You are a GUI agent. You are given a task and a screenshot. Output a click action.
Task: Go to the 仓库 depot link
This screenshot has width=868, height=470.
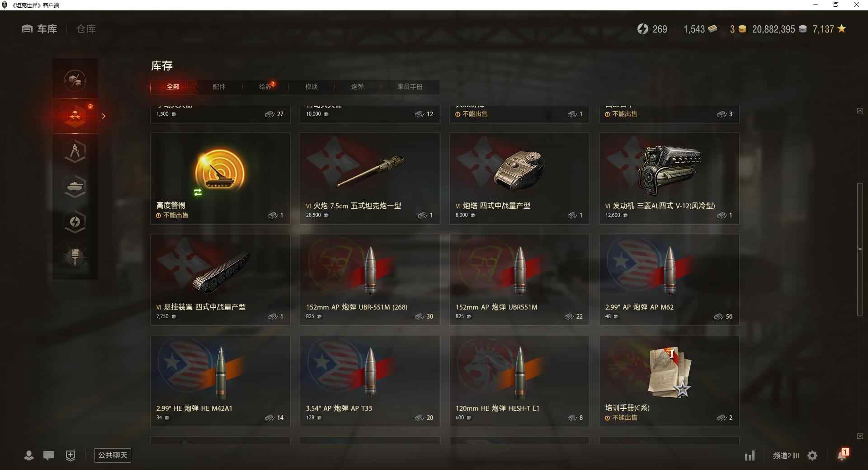point(86,29)
